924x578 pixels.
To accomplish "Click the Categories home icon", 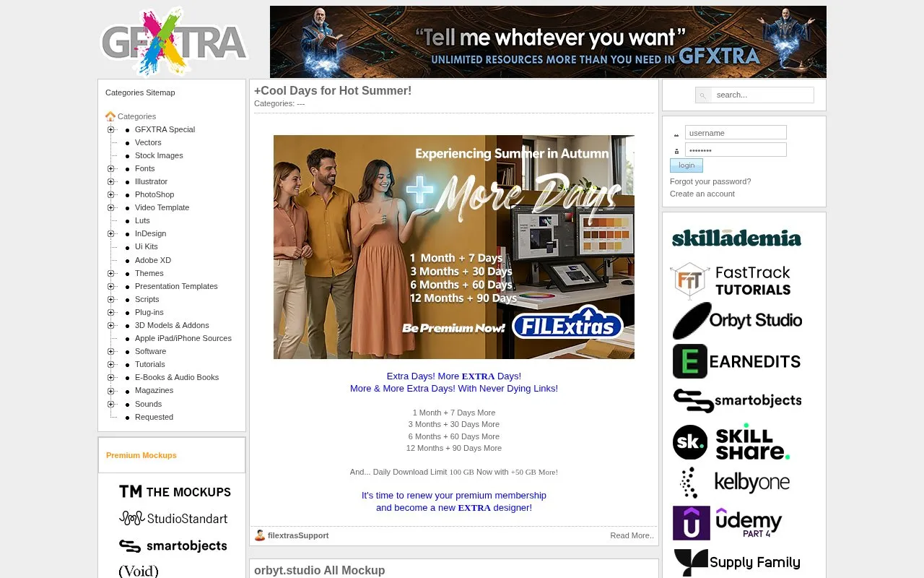I will 110,116.
